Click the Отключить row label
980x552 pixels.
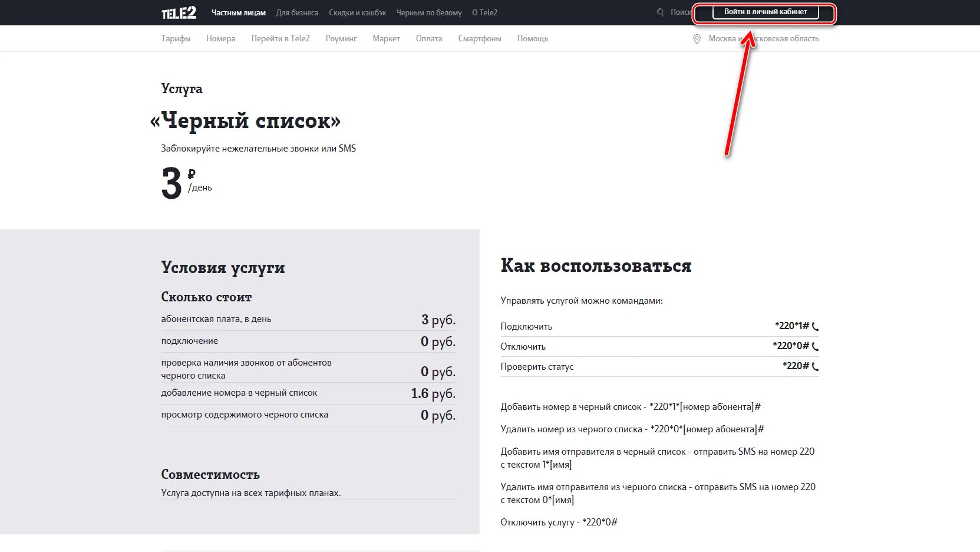(x=523, y=346)
